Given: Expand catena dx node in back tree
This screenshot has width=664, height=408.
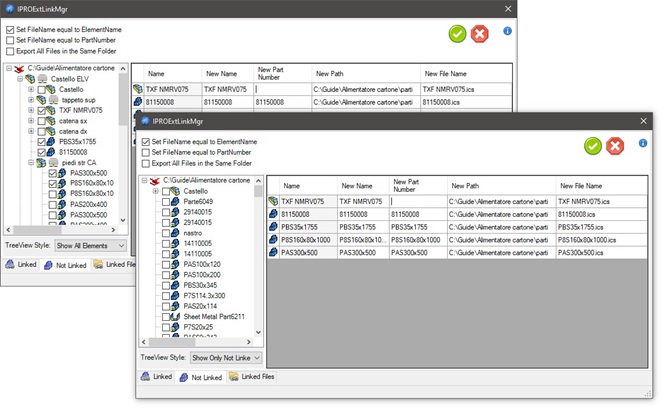Looking at the screenshot, I should click(x=31, y=131).
